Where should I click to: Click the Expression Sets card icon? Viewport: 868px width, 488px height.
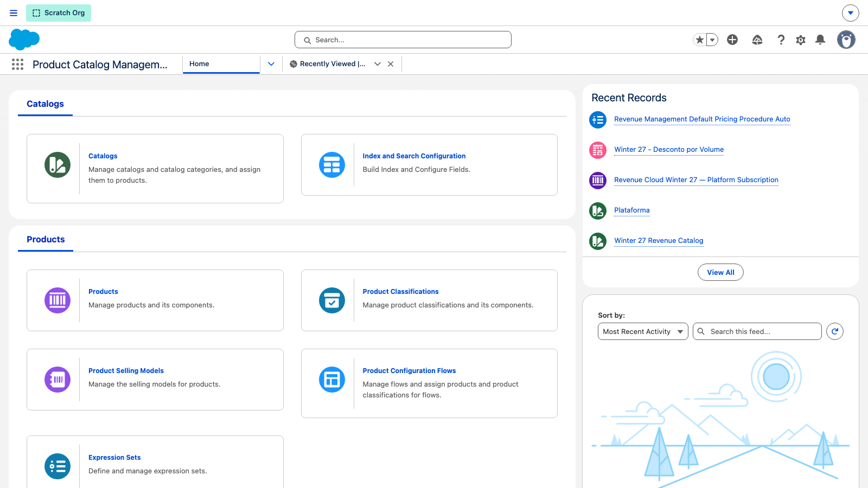tap(58, 466)
